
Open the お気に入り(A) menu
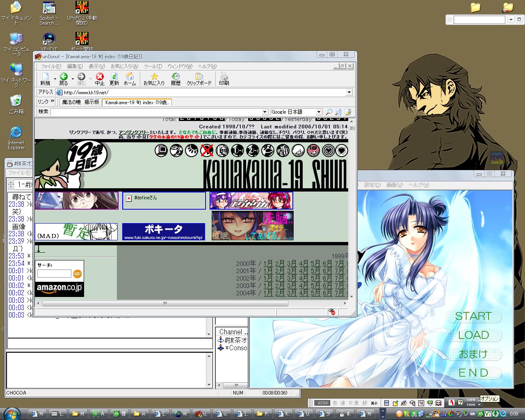[x=124, y=66]
